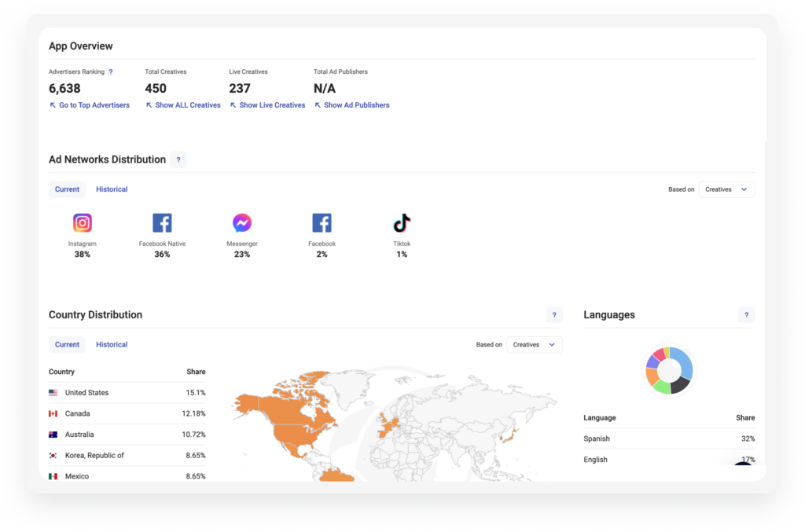Click the 450 total creatives value
The height and width of the screenshot is (532, 805).
156,89
